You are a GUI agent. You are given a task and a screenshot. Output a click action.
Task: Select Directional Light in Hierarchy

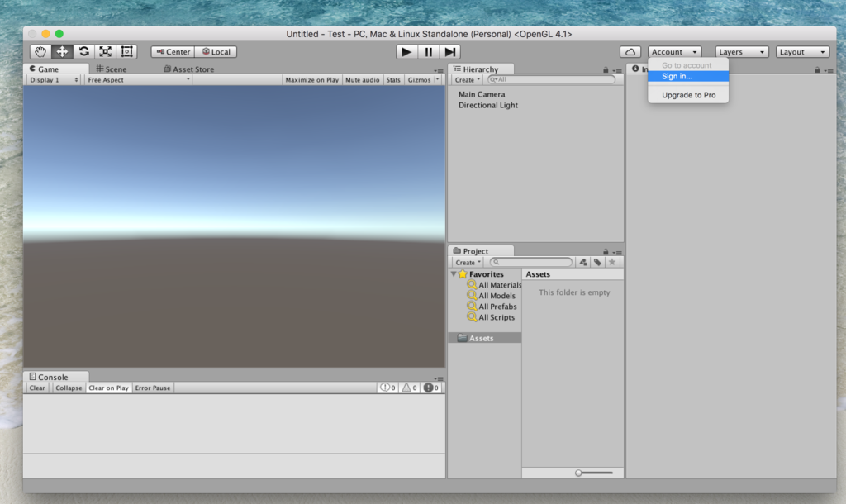pyautogui.click(x=487, y=105)
